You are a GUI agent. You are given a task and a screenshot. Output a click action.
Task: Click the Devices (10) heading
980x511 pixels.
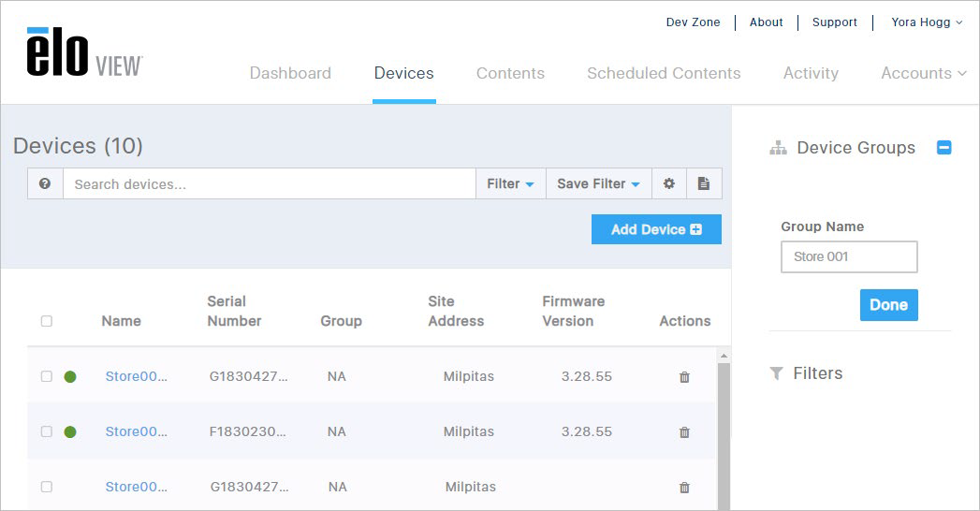[78, 146]
